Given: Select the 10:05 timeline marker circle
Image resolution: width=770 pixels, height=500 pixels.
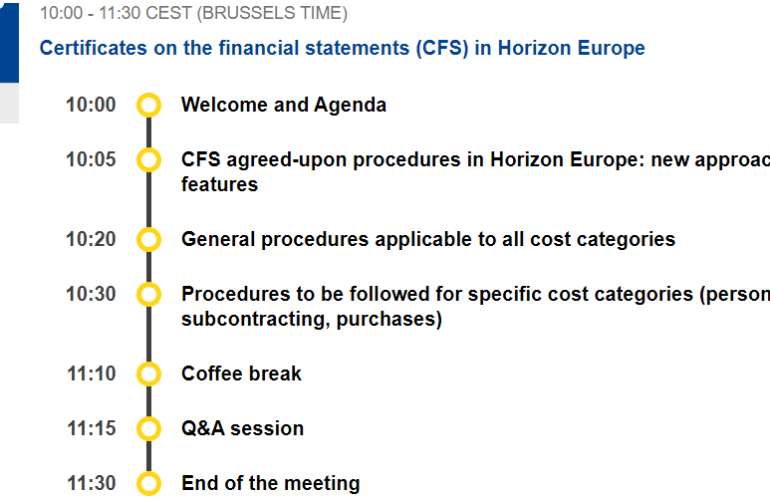Looking at the screenshot, I should 149,160.
